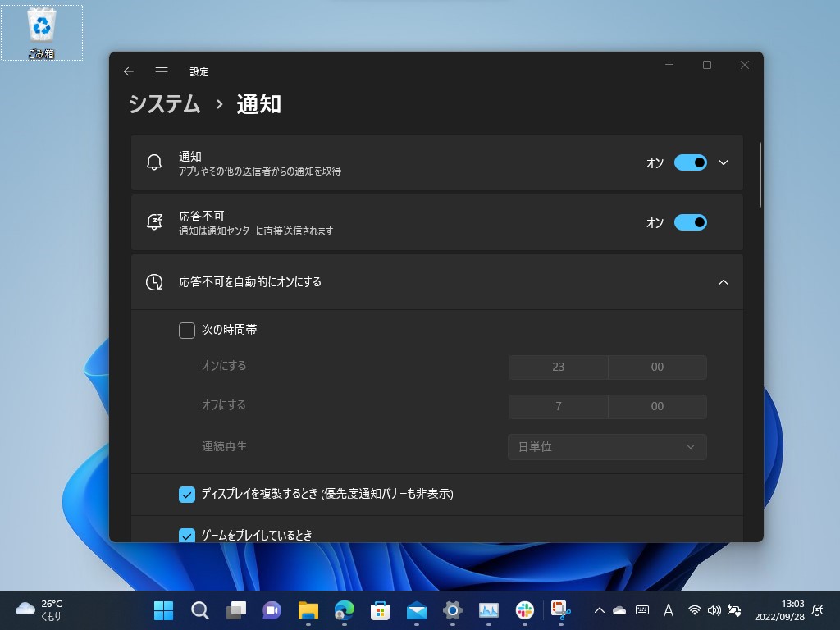This screenshot has height=630, width=840.
Task: Open the 日単位 repeat dropdown
Action: [x=607, y=447]
